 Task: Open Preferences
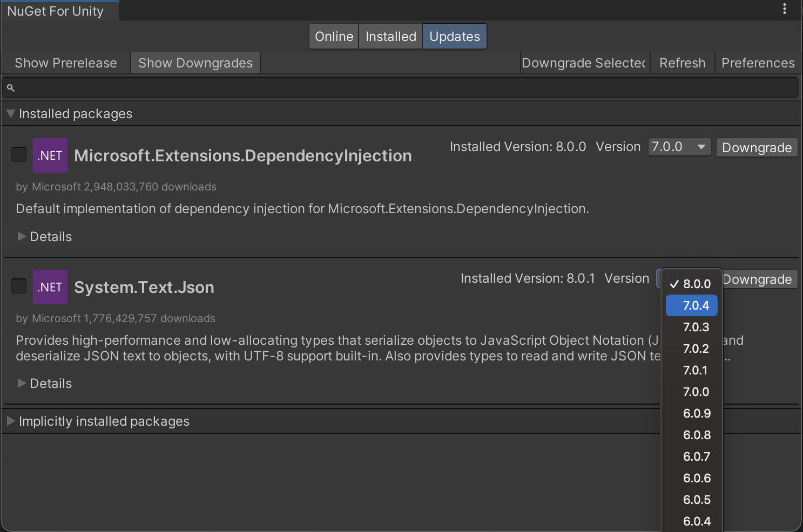[758, 63]
